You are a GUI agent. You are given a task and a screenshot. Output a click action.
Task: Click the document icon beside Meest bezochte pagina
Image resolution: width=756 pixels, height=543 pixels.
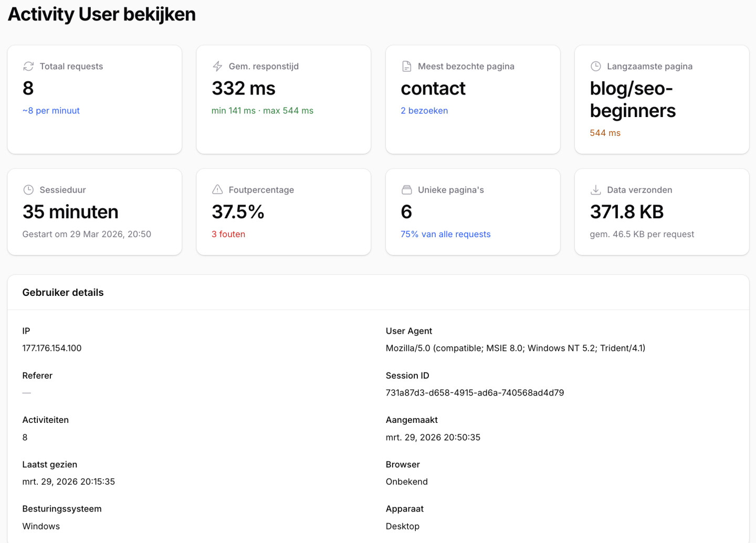[406, 66]
